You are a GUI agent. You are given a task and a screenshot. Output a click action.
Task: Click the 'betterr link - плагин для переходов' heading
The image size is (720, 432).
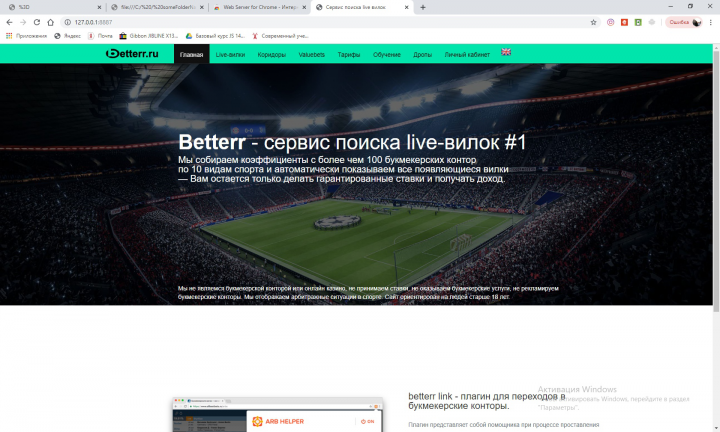point(487,401)
